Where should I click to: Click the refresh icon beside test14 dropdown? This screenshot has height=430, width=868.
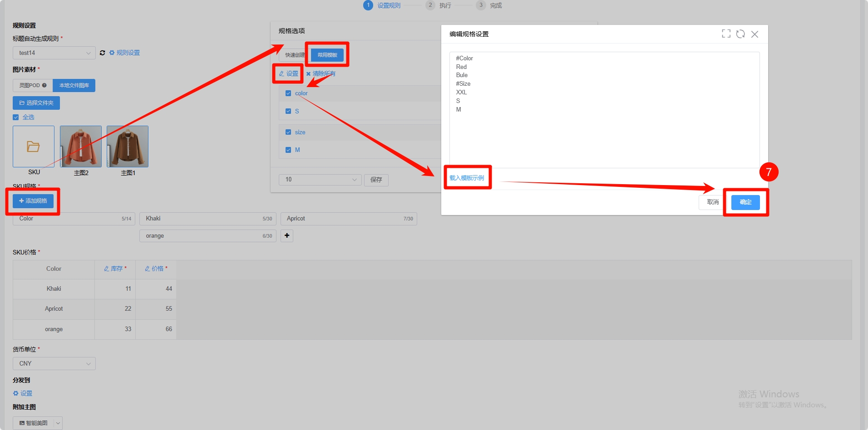[x=103, y=53]
